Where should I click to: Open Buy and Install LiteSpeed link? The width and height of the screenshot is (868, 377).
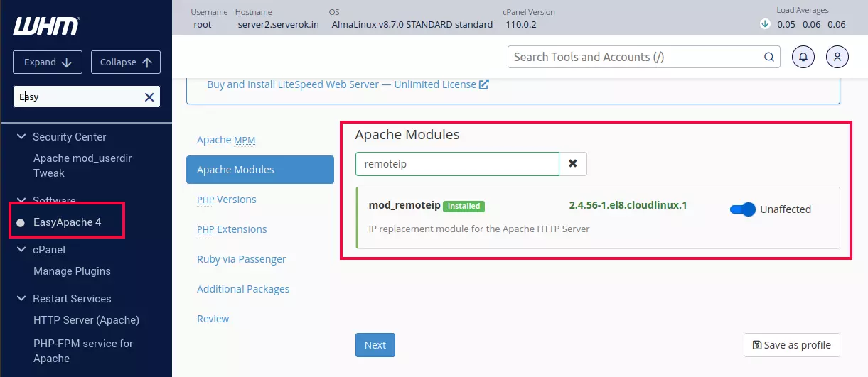point(341,84)
